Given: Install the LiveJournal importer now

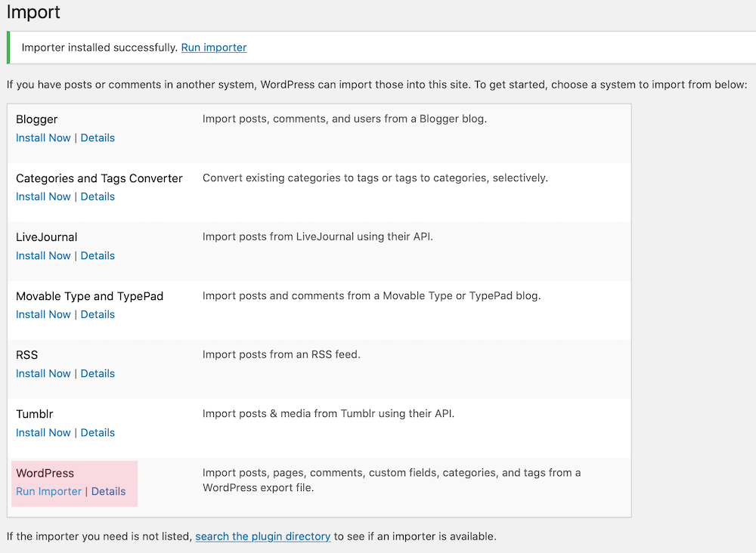Looking at the screenshot, I should point(43,256).
